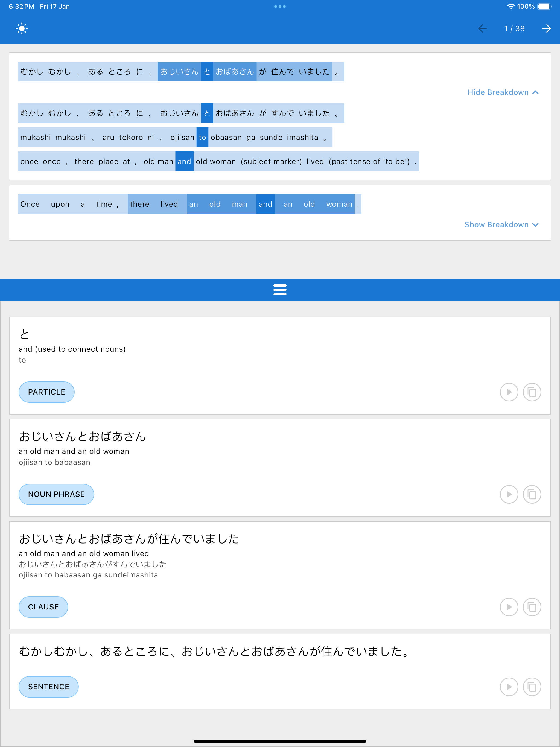
Task: Select 'place' in the literal gloss row
Action: pyautogui.click(x=108, y=161)
